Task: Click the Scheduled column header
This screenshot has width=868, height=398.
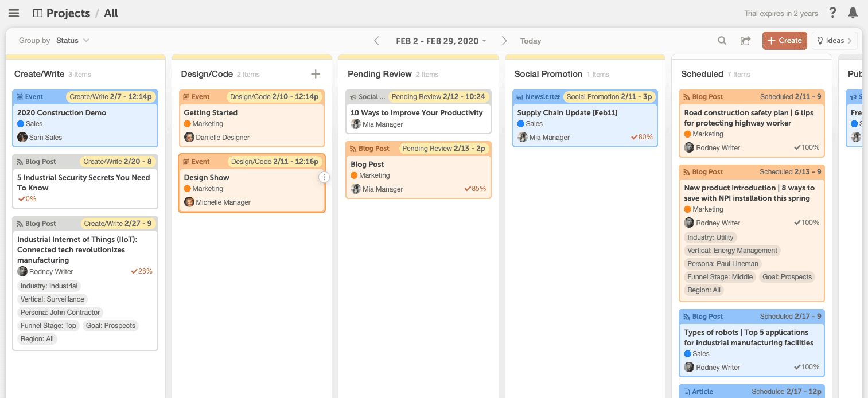Action: (x=702, y=74)
